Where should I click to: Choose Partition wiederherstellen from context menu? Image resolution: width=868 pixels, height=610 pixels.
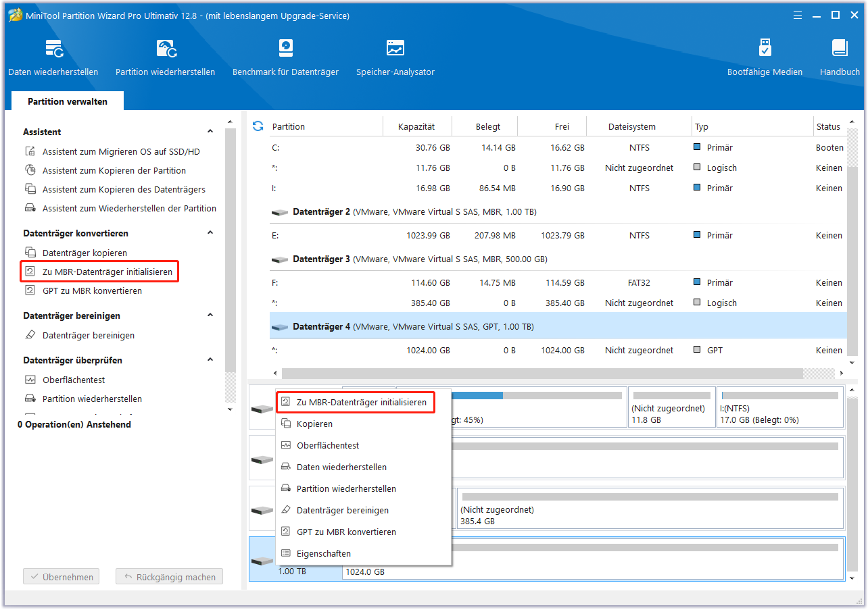click(364, 489)
